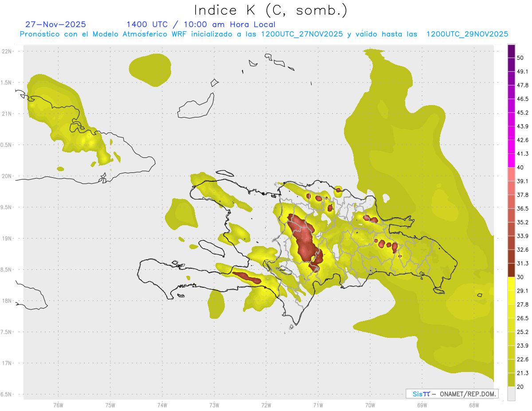Click the '8.5N' latitude label
Screen dimensions: 532x411
point(7,270)
